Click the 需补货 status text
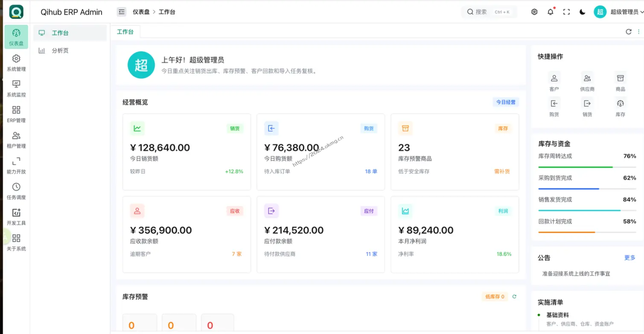The height and width of the screenshot is (334, 644). point(502,171)
